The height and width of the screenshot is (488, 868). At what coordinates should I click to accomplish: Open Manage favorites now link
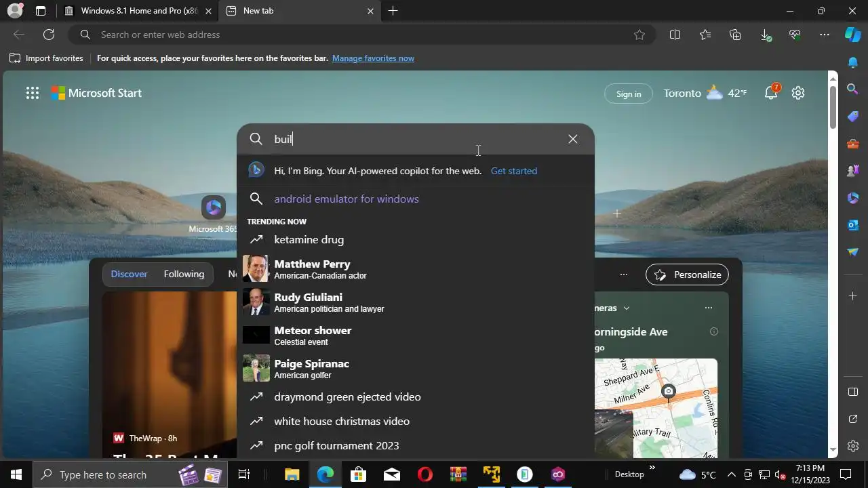pyautogui.click(x=373, y=58)
